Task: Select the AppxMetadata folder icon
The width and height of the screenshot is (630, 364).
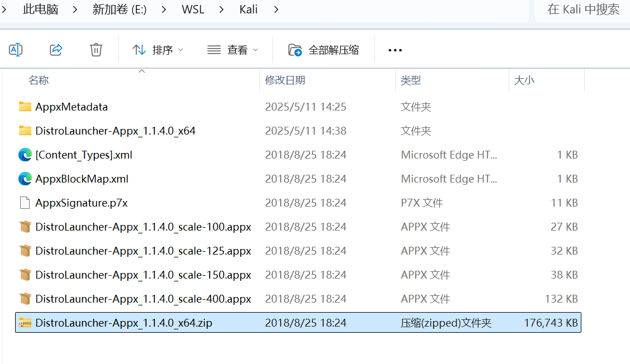Action: pos(25,107)
